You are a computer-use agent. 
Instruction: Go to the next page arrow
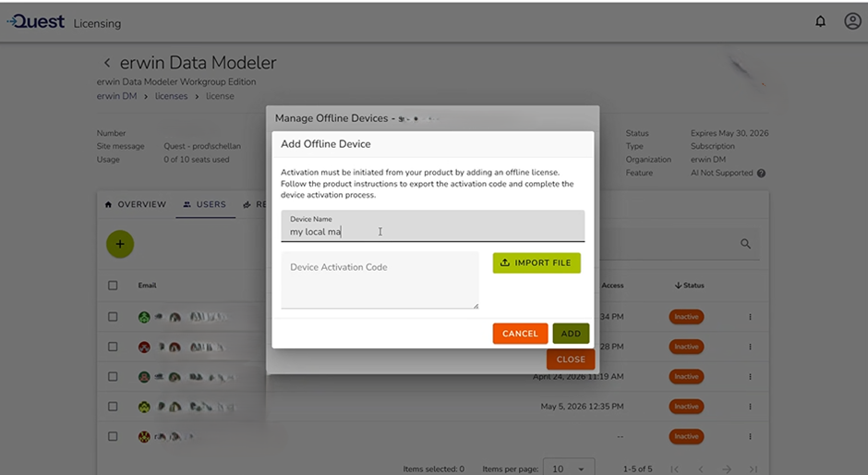click(x=727, y=469)
